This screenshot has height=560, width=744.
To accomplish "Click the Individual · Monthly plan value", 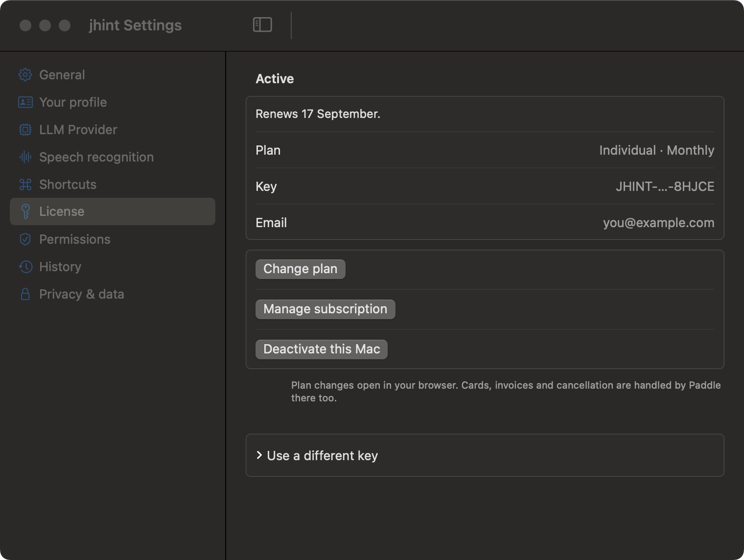I will (656, 150).
